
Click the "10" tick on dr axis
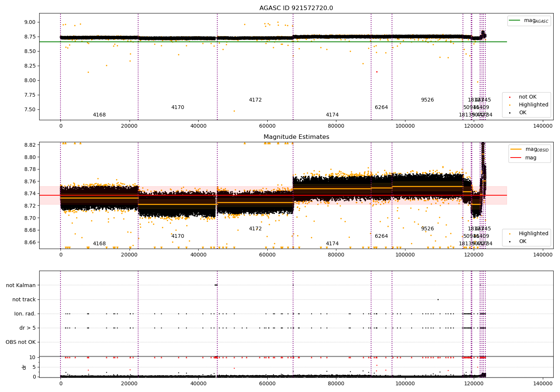pos(32,357)
